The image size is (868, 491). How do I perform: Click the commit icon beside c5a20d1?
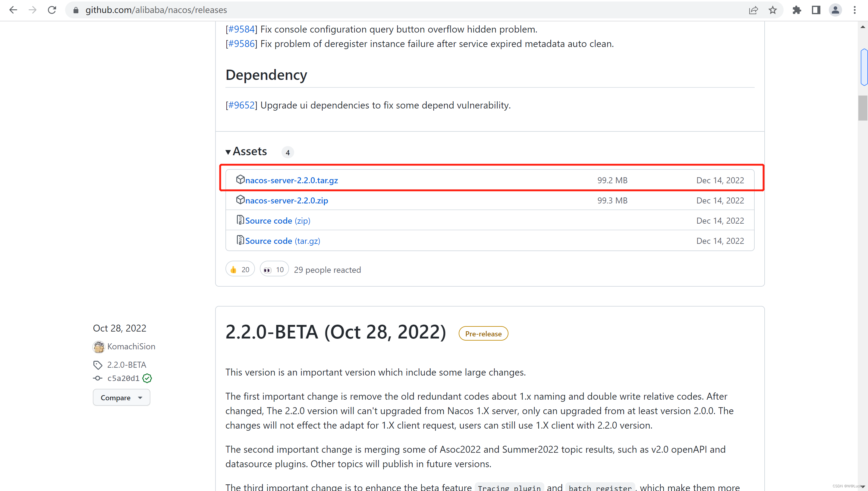(x=98, y=378)
